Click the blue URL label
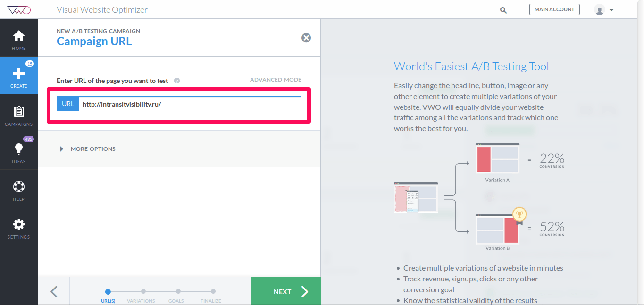This screenshot has height=305, width=644. tap(68, 104)
